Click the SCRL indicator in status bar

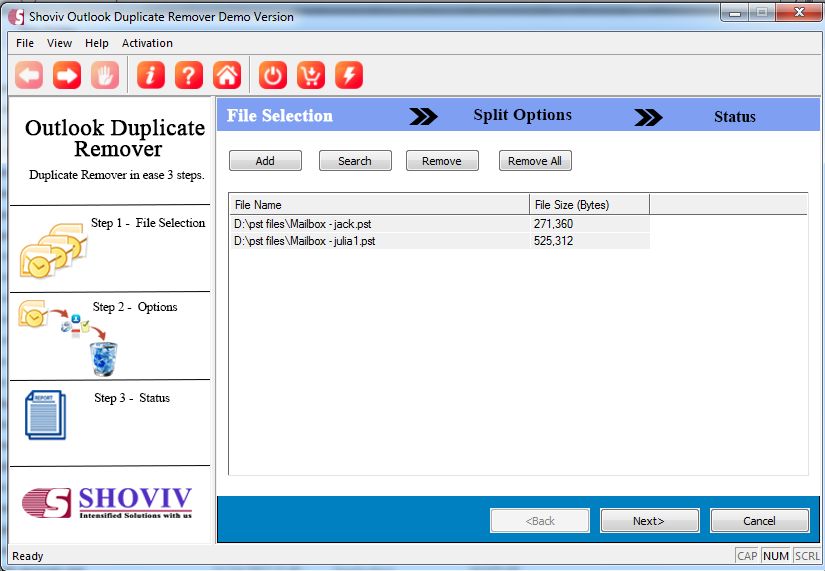pos(807,556)
